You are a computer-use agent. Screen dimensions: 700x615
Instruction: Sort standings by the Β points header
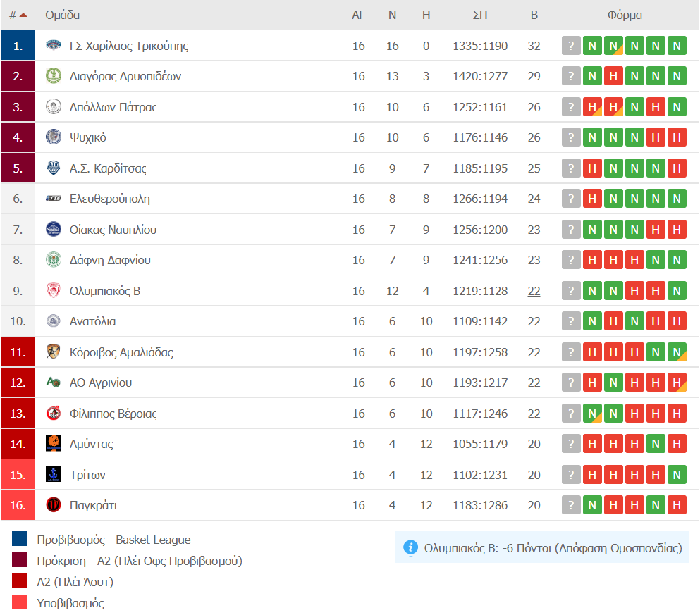pyautogui.click(x=534, y=15)
